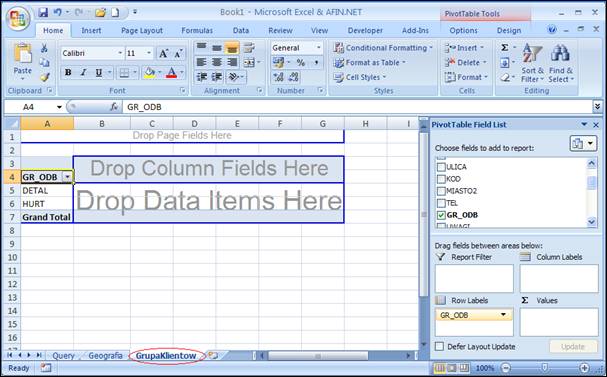Viewport: 607px width, 377px height.
Task: Check the ULICA field
Action: tap(441, 167)
